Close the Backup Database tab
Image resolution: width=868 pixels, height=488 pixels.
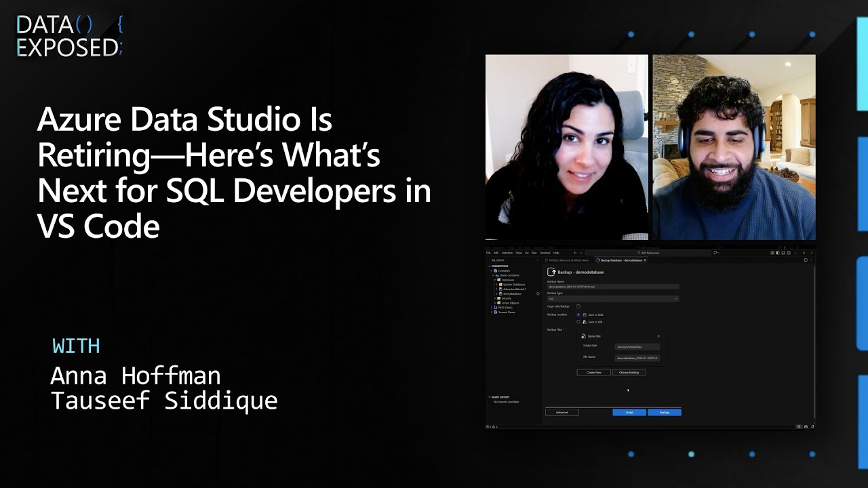coord(645,260)
